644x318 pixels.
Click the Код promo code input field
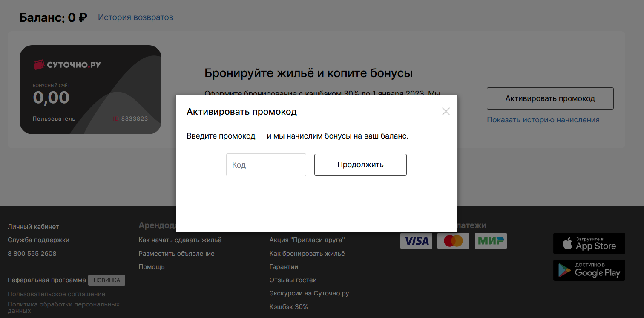pos(266,165)
